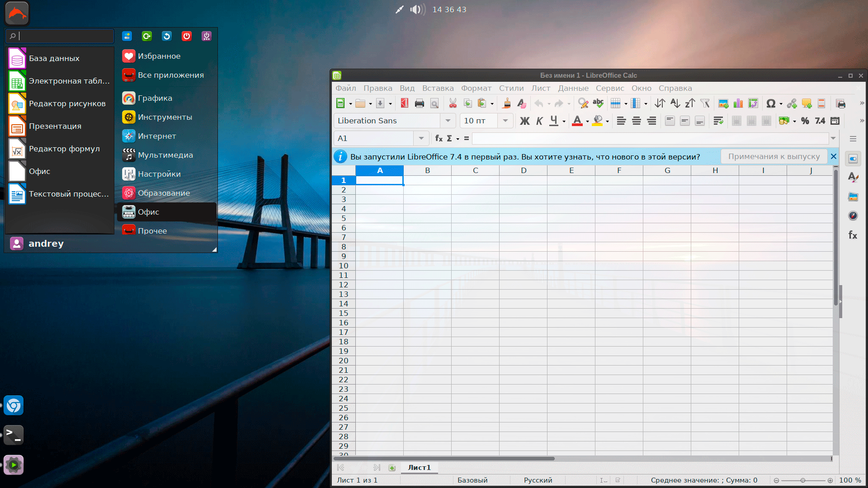Select the Clone Formatting paintbrush
868x488 pixels.
[x=507, y=103]
